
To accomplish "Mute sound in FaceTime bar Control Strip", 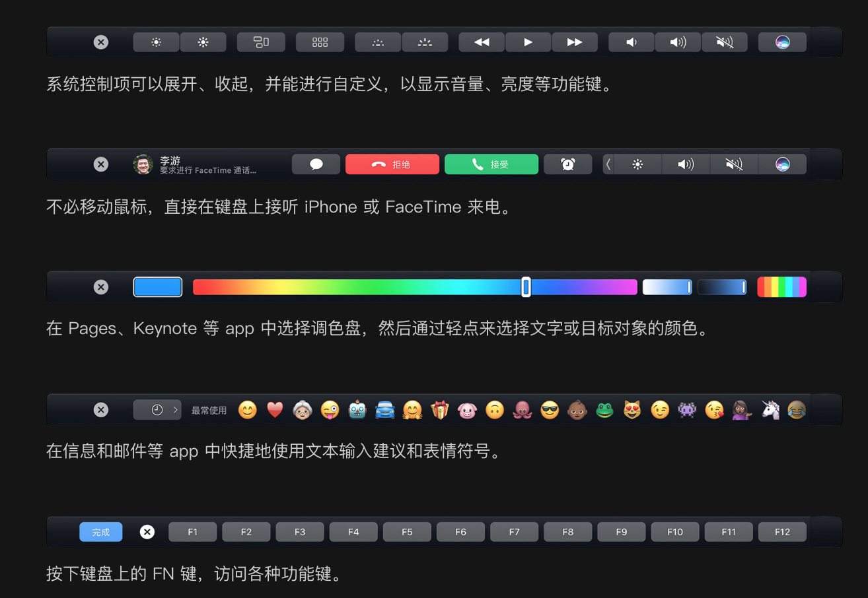I will [x=734, y=164].
